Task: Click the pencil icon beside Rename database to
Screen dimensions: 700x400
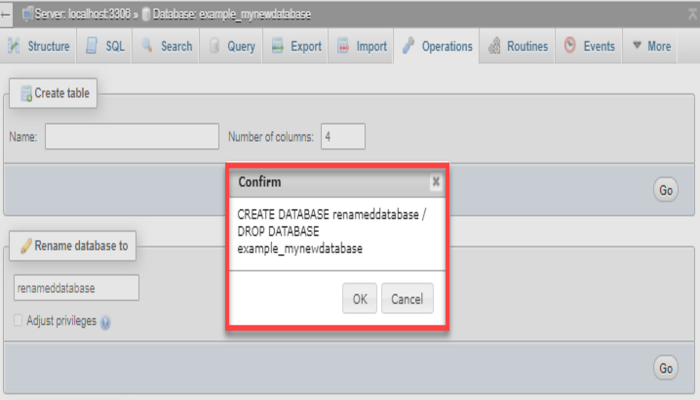Action: tap(25, 245)
